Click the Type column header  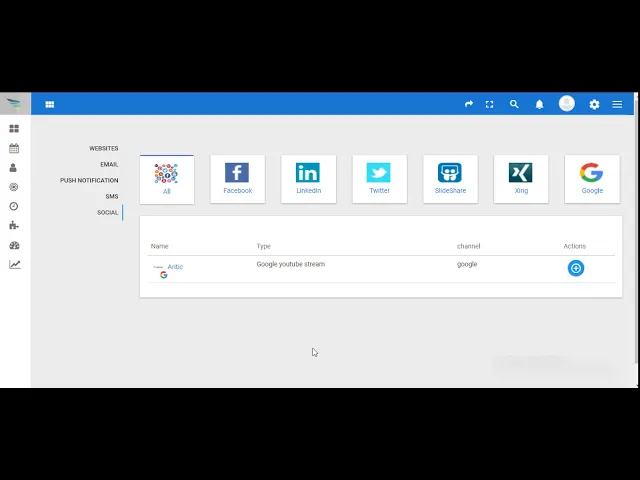point(264,246)
